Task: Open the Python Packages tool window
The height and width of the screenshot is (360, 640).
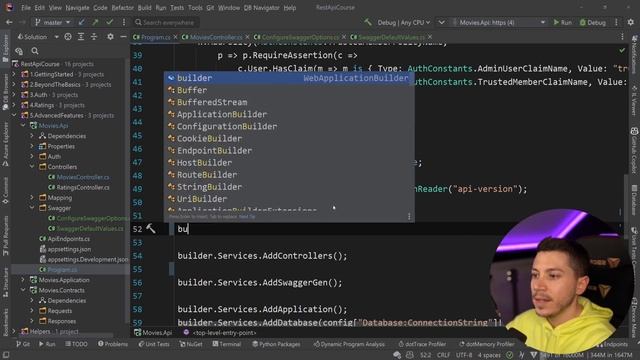Action: coord(276,344)
